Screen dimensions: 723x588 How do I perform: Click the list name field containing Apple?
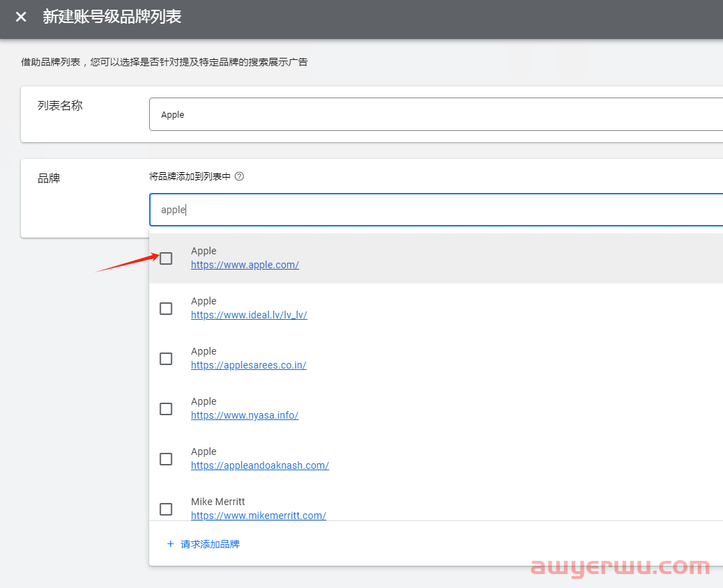pos(436,114)
